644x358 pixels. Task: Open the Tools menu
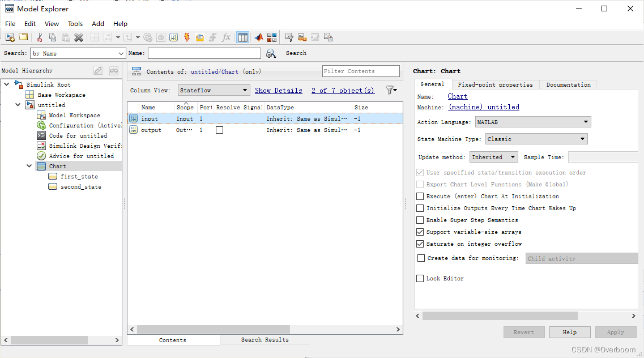click(x=75, y=24)
